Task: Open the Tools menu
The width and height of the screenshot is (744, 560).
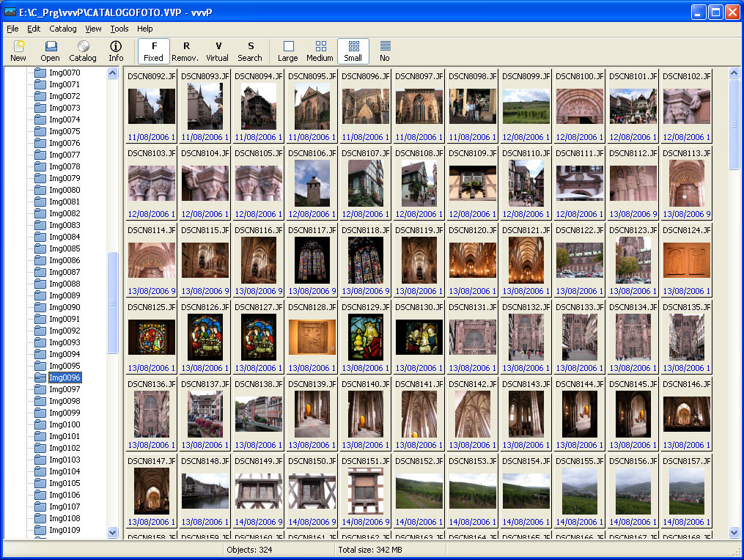Action: [x=119, y=29]
